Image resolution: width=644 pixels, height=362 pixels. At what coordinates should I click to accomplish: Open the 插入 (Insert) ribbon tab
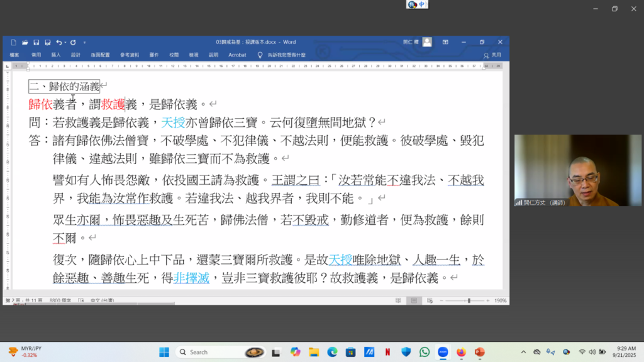(56, 55)
